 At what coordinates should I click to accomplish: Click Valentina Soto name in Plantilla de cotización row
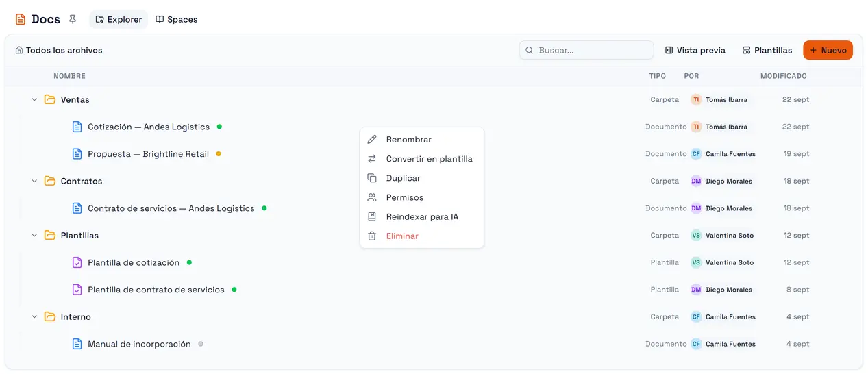point(730,262)
